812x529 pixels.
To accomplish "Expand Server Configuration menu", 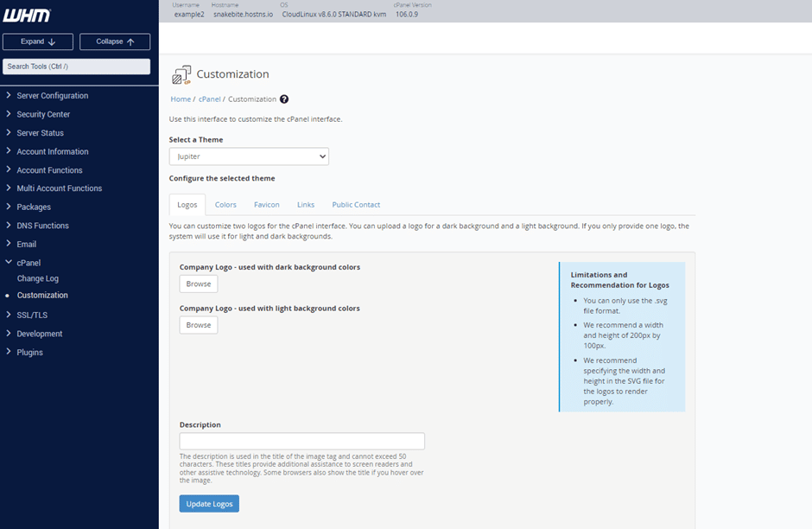I will point(53,95).
